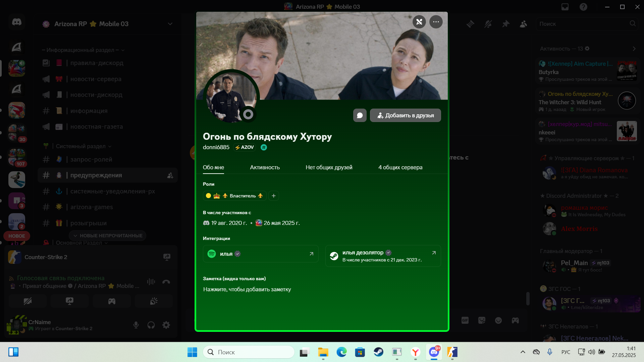Open запрос-ролей channel
This screenshot has height=362, width=644.
(x=107, y=159)
